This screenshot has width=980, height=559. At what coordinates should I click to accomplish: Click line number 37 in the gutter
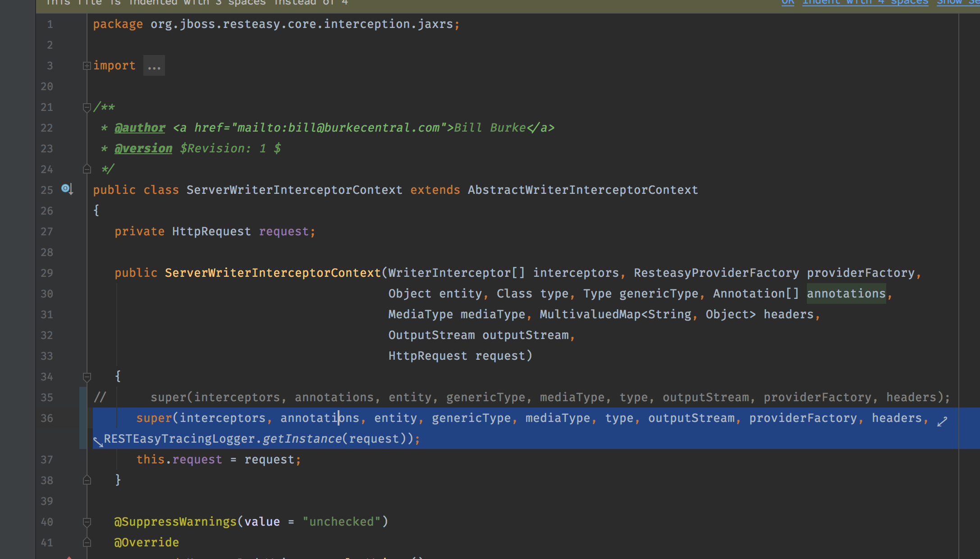(x=47, y=460)
